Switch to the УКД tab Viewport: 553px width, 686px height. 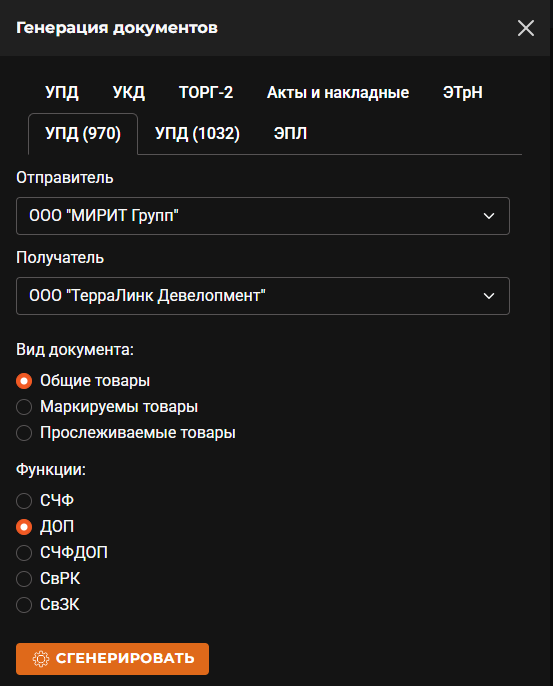click(x=129, y=93)
